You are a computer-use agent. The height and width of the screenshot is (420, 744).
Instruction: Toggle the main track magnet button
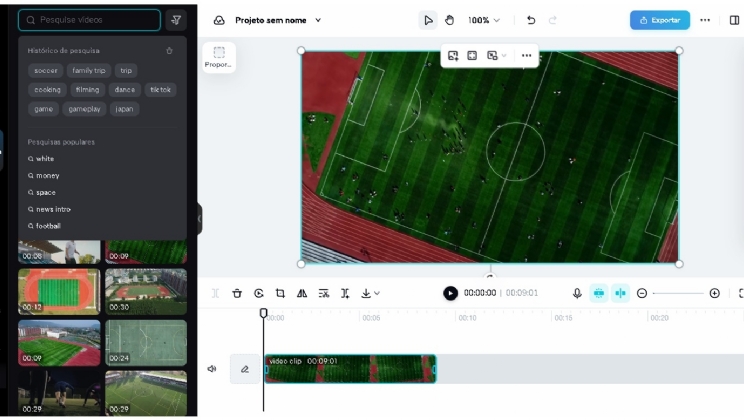coord(599,293)
